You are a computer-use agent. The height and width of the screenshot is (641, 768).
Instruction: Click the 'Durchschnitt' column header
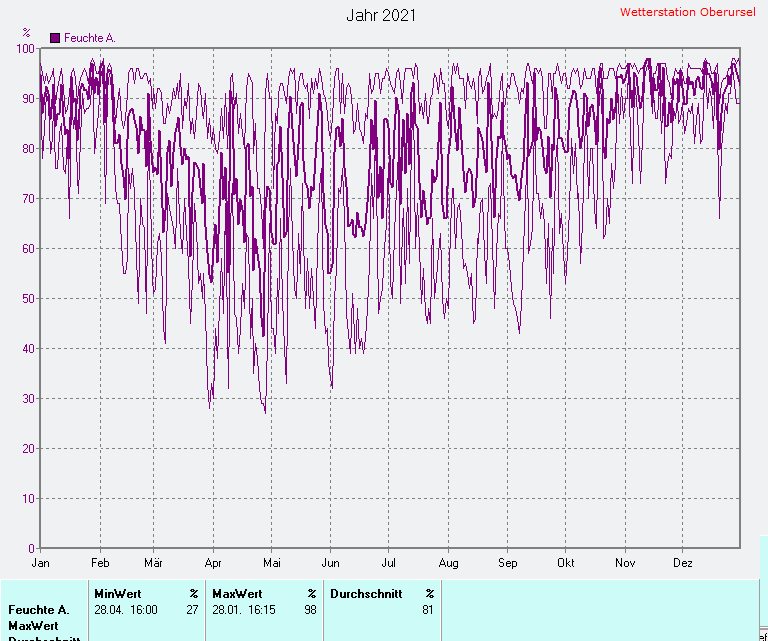tap(366, 594)
